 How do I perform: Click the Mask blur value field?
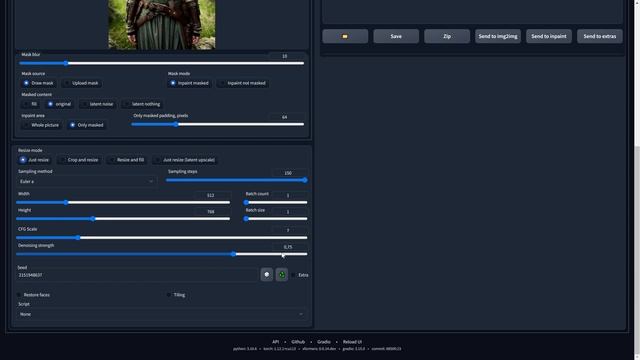coord(286,56)
